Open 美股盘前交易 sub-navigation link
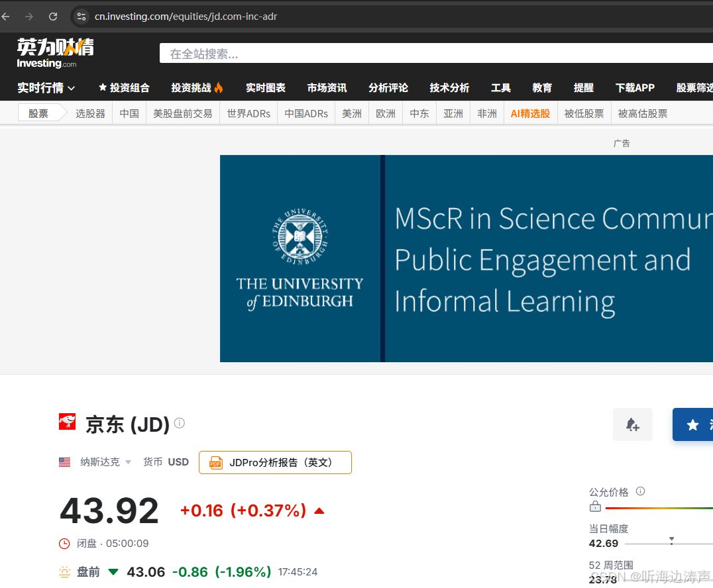The width and height of the screenshot is (713, 588). 183,114
